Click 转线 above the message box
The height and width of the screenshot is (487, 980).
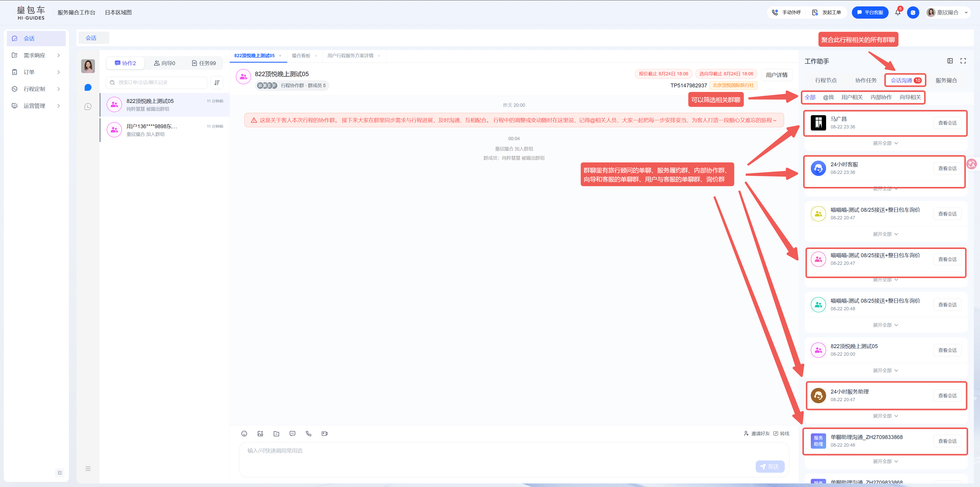coord(781,434)
